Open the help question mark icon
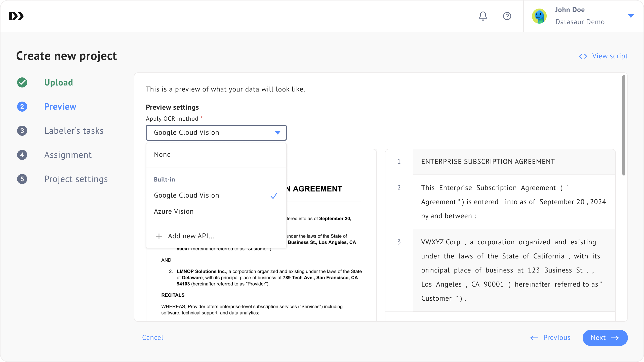The width and height of the screenshot is (644, 362). click(x=507, y=16)
